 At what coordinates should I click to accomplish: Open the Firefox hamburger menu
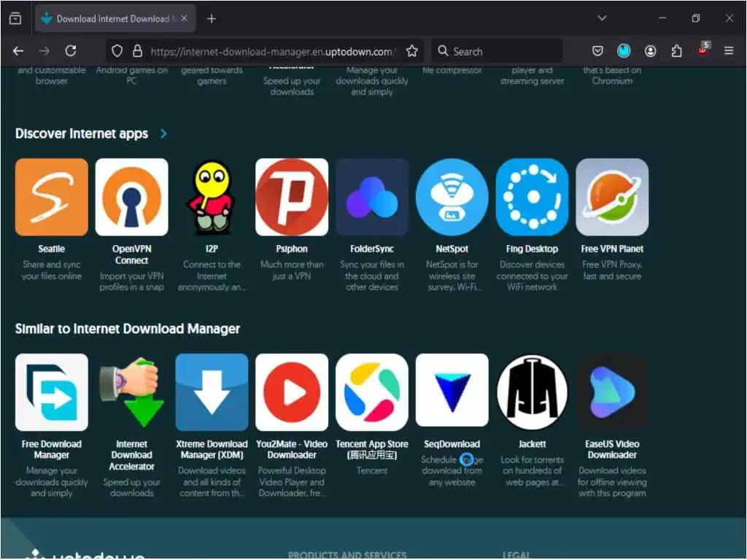(x=729, y=51)
